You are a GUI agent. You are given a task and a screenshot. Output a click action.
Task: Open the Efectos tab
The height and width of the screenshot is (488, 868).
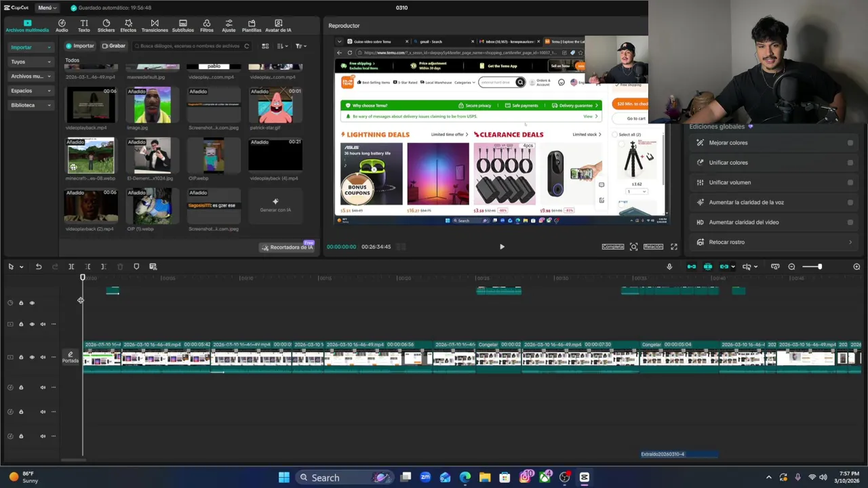(128, 26)
